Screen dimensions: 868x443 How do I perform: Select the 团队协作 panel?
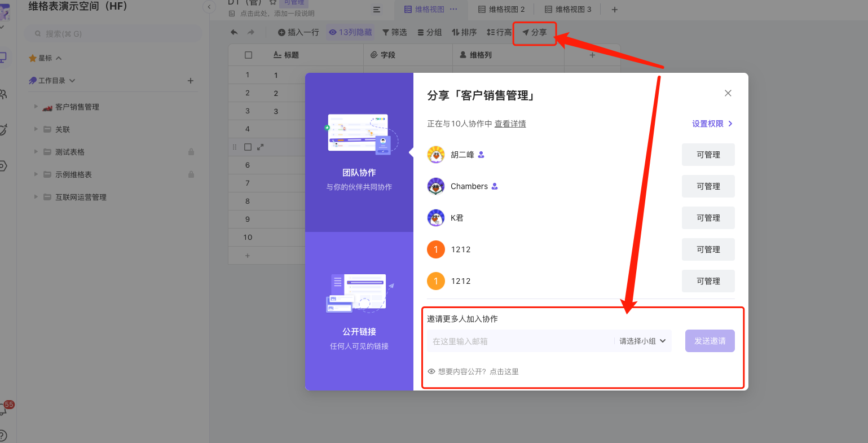[x=359, y=152]
